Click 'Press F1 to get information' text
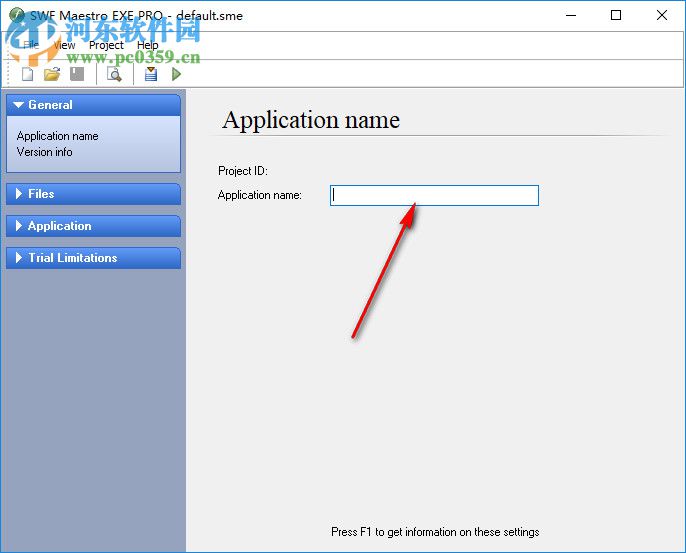The image size is (686, 553). click(435, 532)
